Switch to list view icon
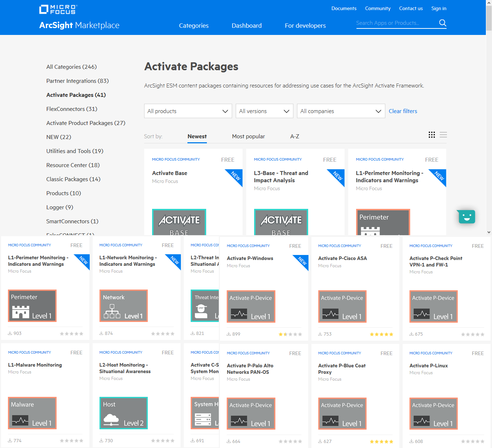This screenshot has width=492, height=448. click(x=443, y=135)
